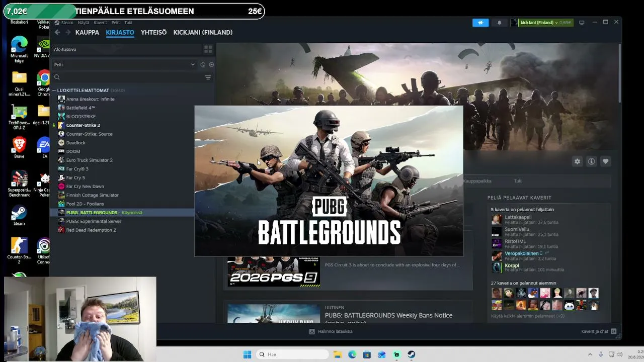
Task: Show PUBG game info icon
Action: click(591, 161)
